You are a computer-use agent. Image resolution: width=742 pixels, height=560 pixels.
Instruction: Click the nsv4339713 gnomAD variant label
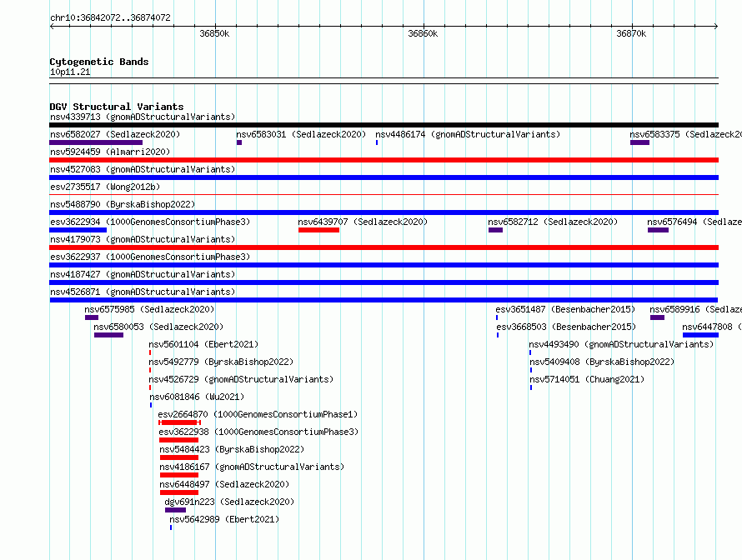tap(143, 117)
